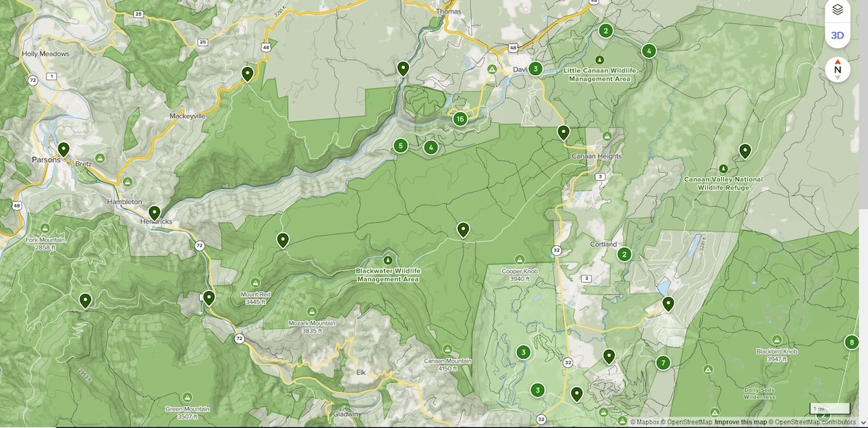Select the trail pin at Parsons
Viewport: 868px width, 428px height.
[64, 150]
